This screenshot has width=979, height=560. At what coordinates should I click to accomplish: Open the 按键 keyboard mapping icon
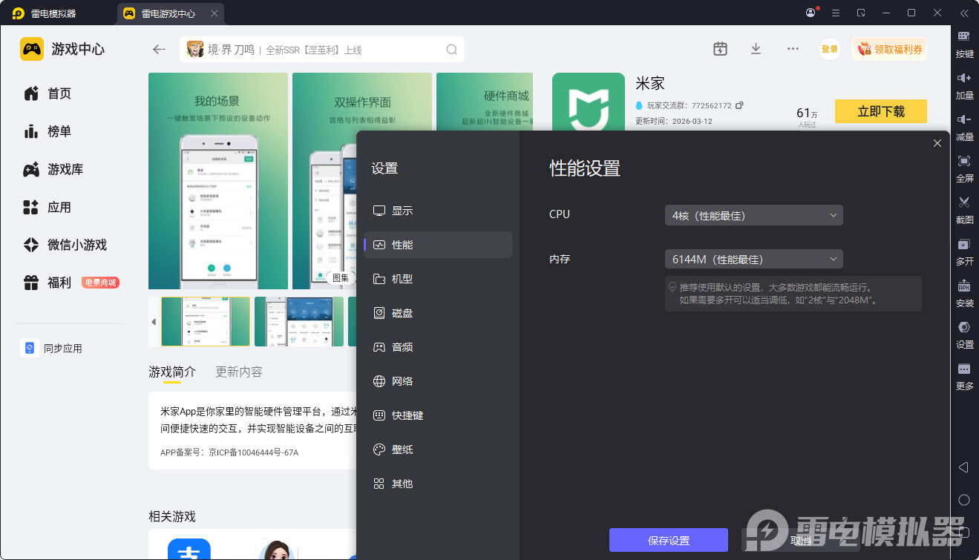click(963, 37)
